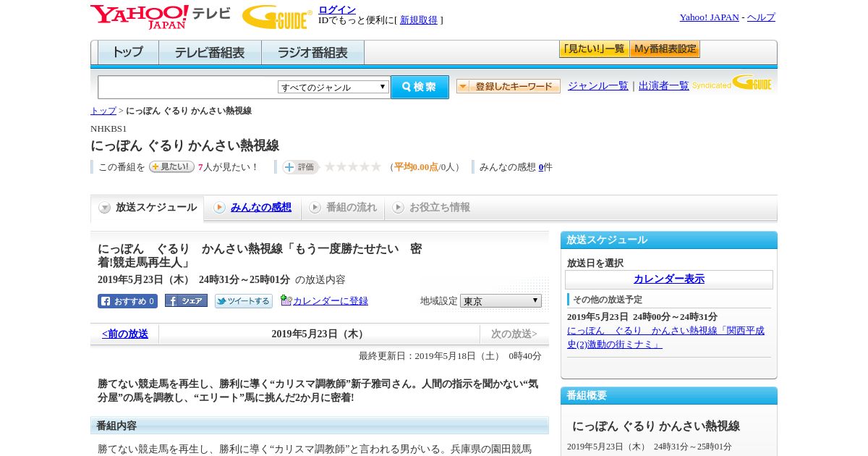The image size is (868, 456).
Task: Click the 放送スケジュール sidebar panel header
Action: pyautogui.click(x=669, y=240)
